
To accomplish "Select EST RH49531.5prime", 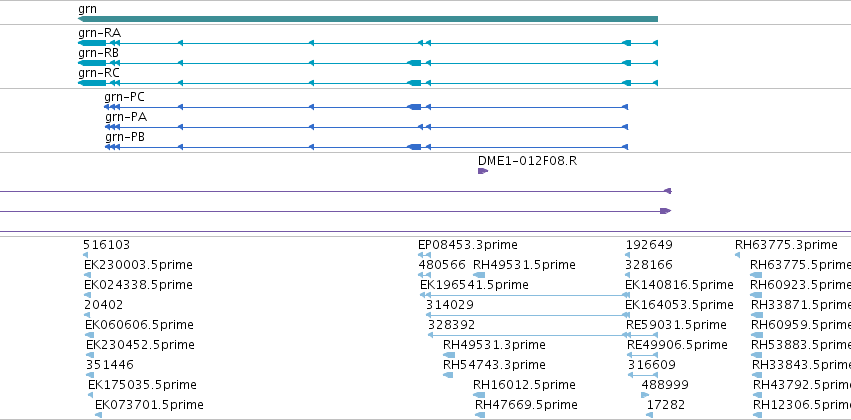I will [524, 265].
